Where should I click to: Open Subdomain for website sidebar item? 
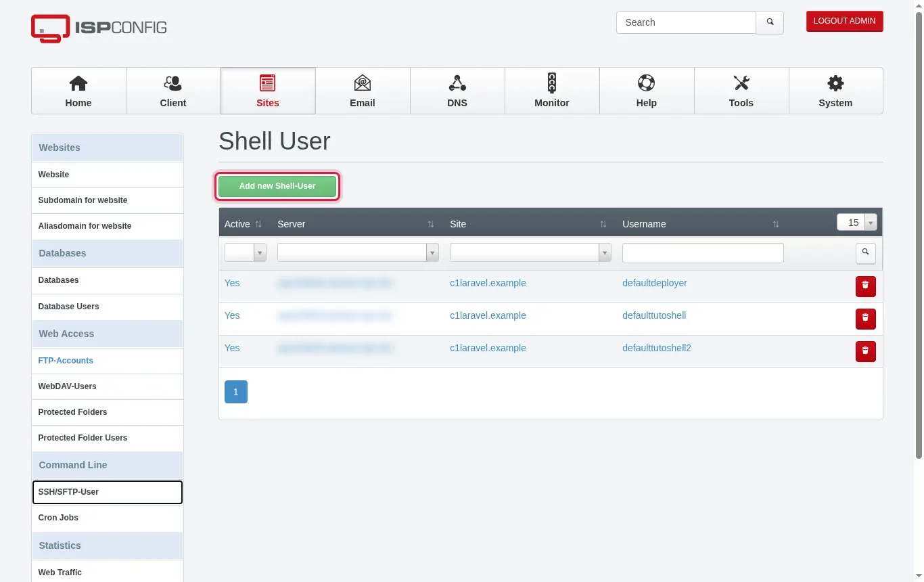point(108,200)
